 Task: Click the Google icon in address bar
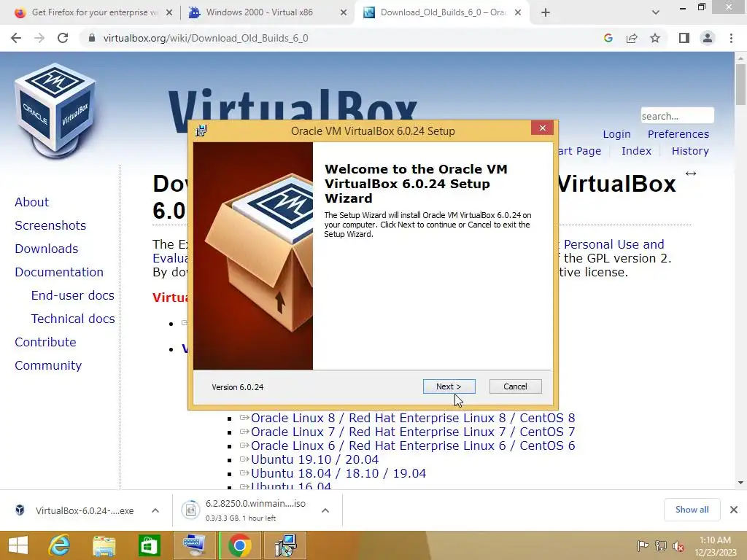608,38
